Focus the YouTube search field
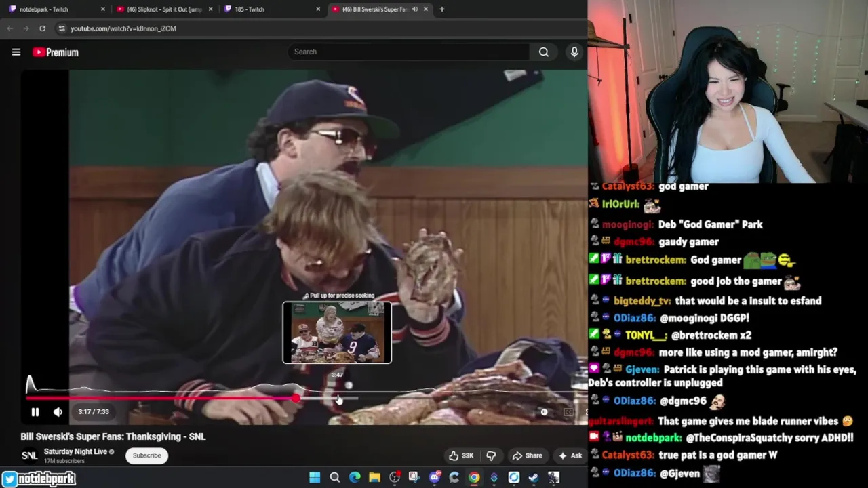 [409, 52]
